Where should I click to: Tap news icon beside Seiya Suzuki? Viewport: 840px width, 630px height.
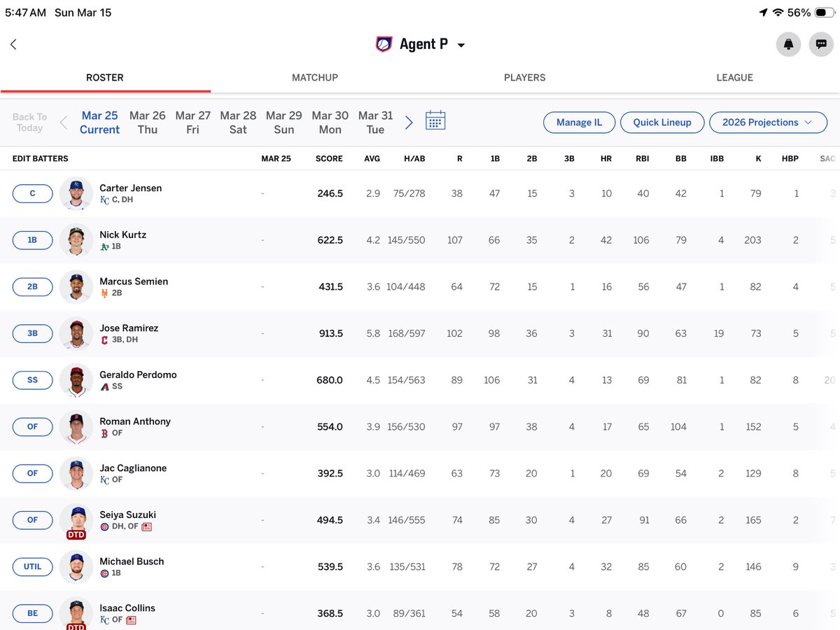(x=146, y=526)
